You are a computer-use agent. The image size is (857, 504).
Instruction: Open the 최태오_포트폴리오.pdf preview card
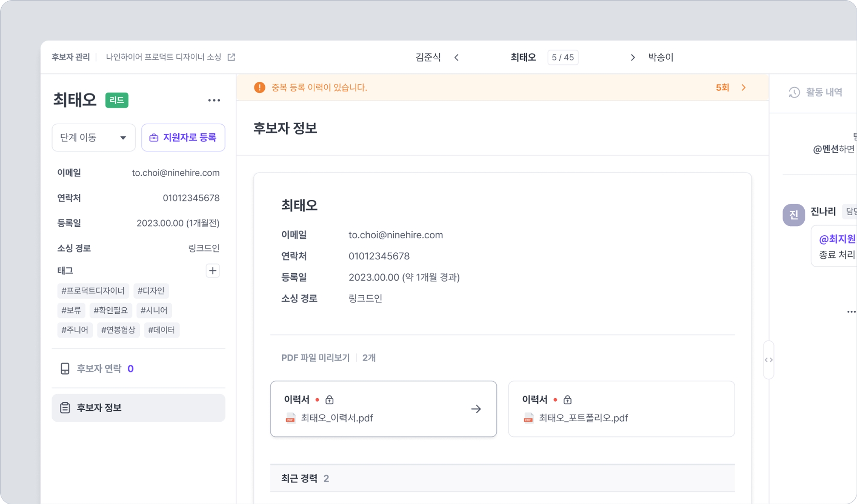pyautogui.click(x=621, y=409)
